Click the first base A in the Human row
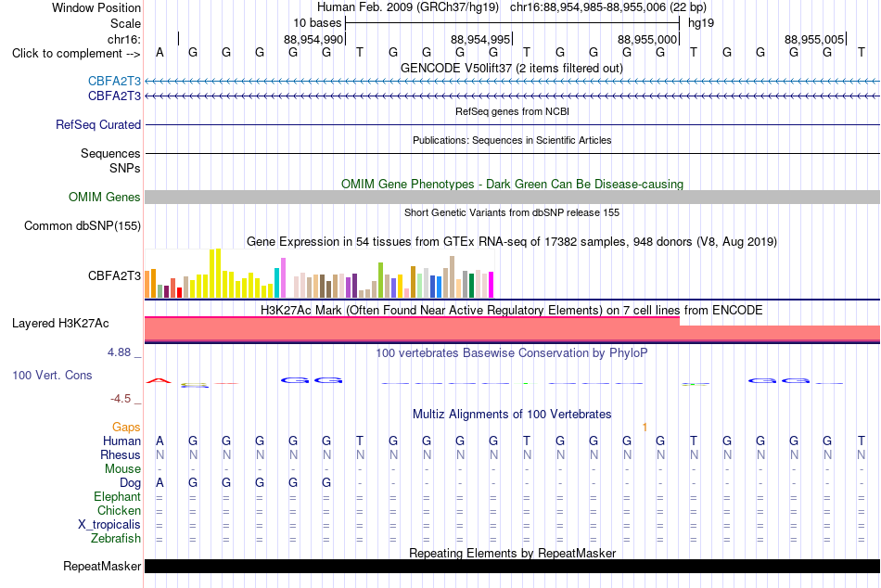The image size is (881, 588). (160, 441)
